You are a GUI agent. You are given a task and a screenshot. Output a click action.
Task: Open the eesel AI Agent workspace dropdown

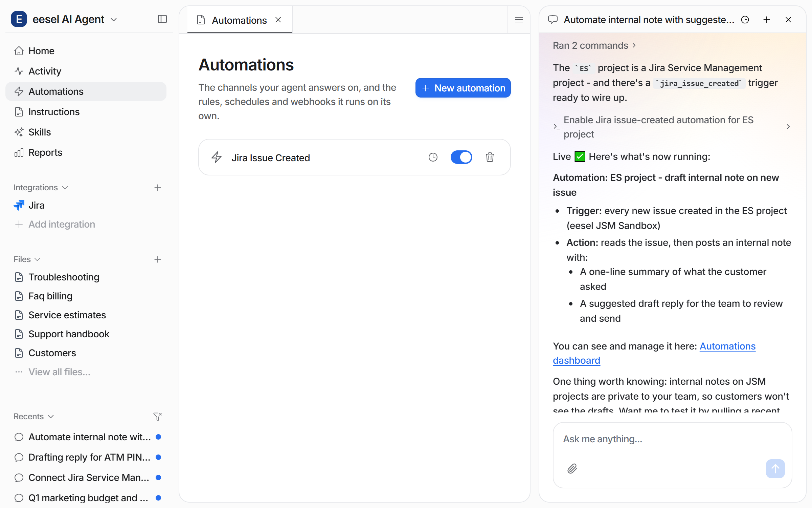tap(114, 20)
